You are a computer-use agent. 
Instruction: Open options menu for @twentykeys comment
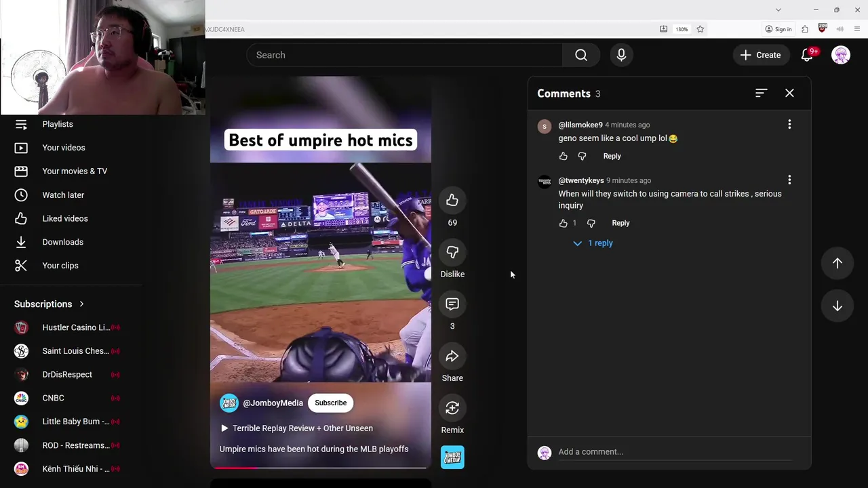point(789,180)
